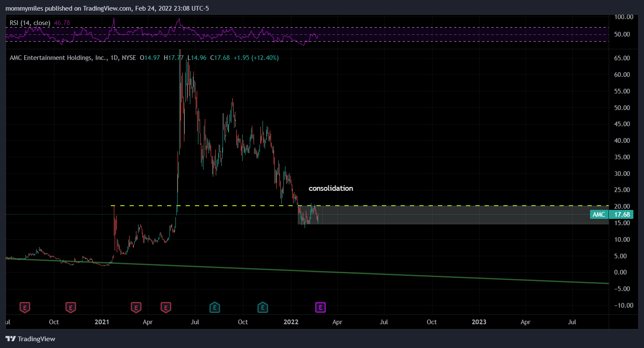
Task: Click the 2022 label on time axis
Action: 291,322
